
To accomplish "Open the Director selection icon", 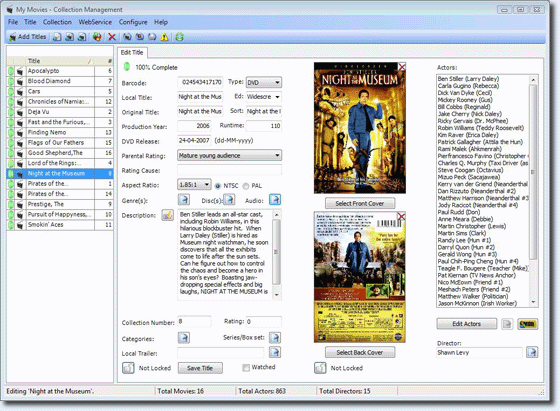I will point(532,352).
